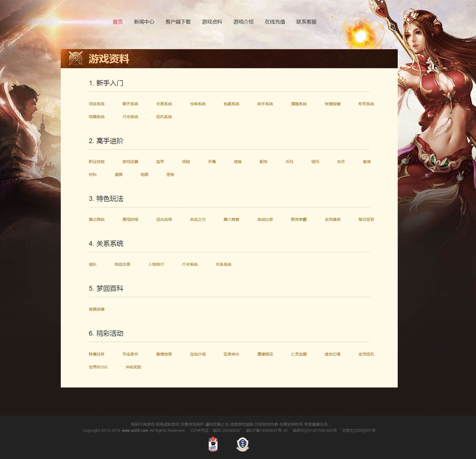Open the 职业技能 link
This screenshot has width=476, height=459.
(97, 162)
